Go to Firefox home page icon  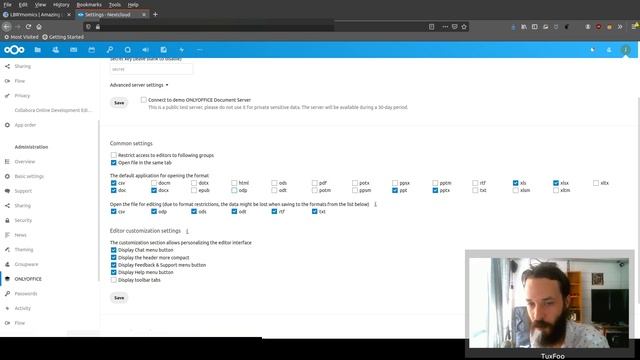tap(39, 27)
